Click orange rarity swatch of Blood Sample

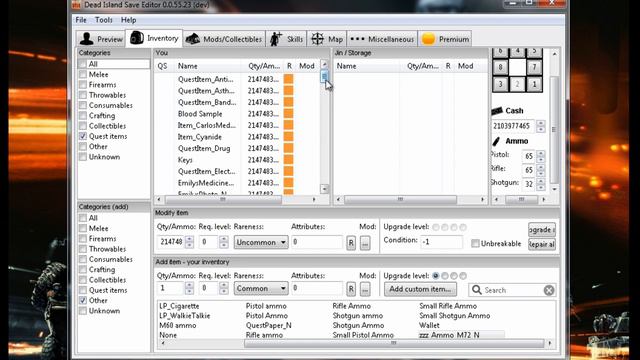[289, 114]
